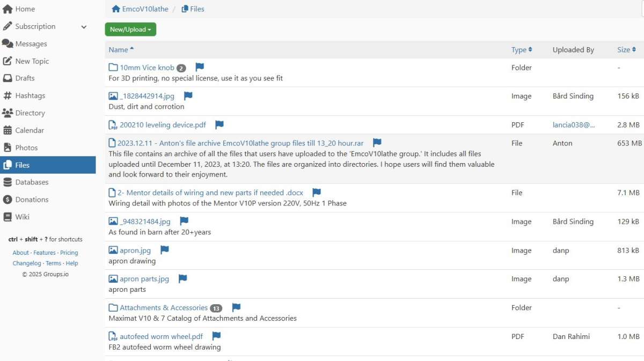Click the flag next to _948321484.jpg
Viewport: 644px width, 361px height.
(x=184, y=221)
